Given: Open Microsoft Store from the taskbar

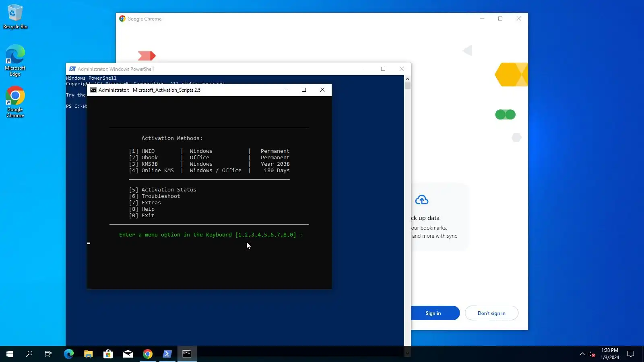Looking at the screenshot, I should [108, 354].
